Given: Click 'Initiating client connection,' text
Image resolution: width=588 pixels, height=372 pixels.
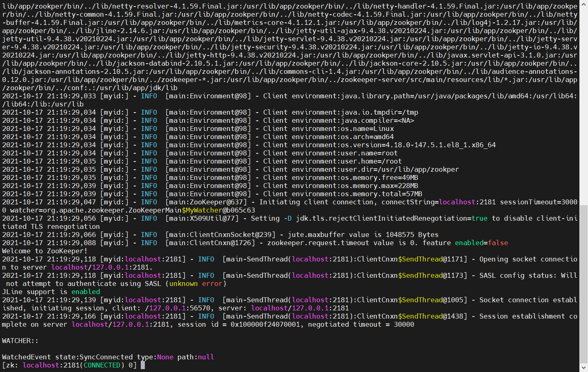Looking at the screenshot, I should coord(318,202).
